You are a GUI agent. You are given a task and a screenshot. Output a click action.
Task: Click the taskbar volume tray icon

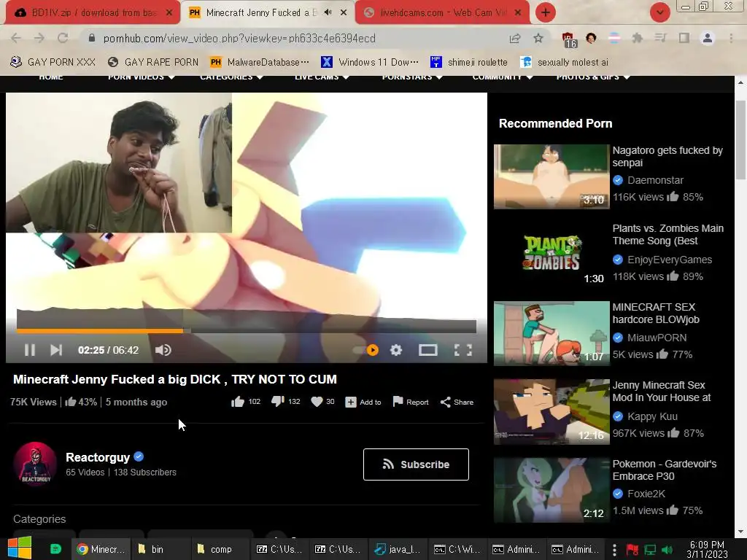coord(667,550)
